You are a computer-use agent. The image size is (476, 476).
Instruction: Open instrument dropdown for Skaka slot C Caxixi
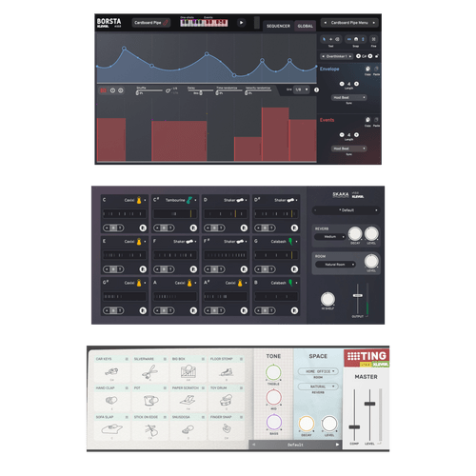pos(145,200)
